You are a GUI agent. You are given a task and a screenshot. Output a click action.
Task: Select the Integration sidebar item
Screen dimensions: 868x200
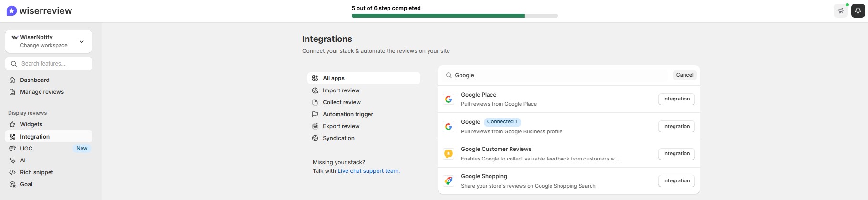(x=49, y=137)
